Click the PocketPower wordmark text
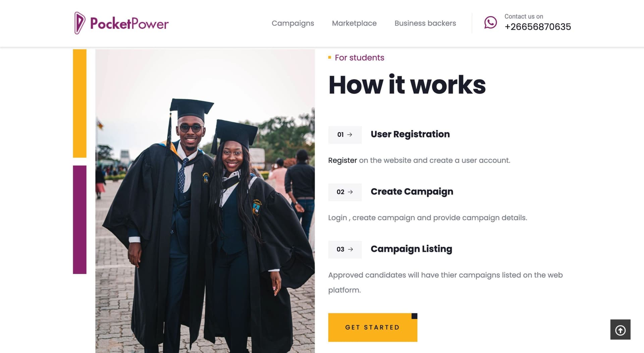The height and width of the screenshot is (353, 644). (129, 23)
